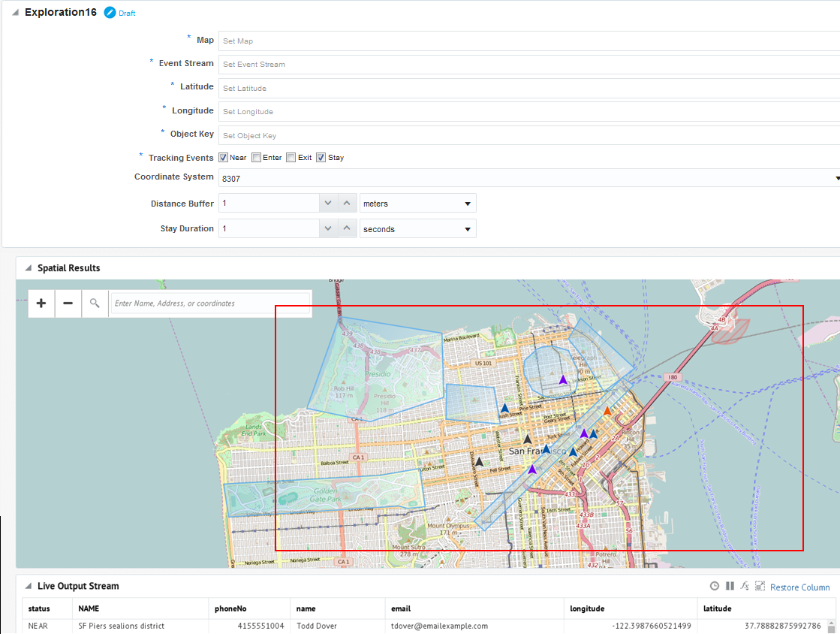Pause the live output stream
The image size is (840, 634).
click(730, 587)
